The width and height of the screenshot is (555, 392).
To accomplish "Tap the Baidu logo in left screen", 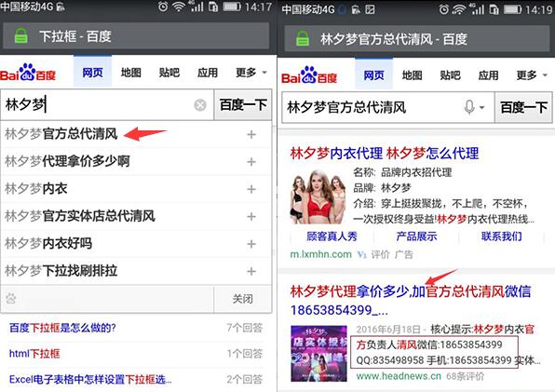I will pyautogui.click(x=28, y=73).
